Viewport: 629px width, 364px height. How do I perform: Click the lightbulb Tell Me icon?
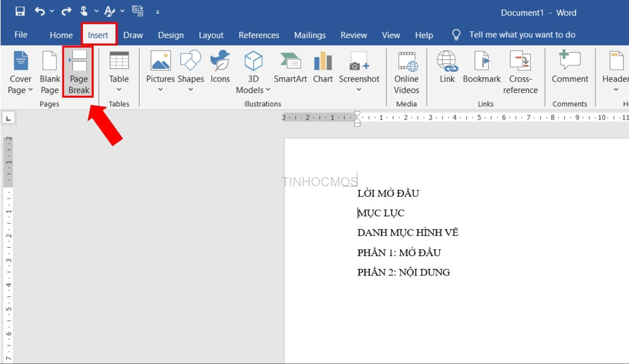(456, 35)
